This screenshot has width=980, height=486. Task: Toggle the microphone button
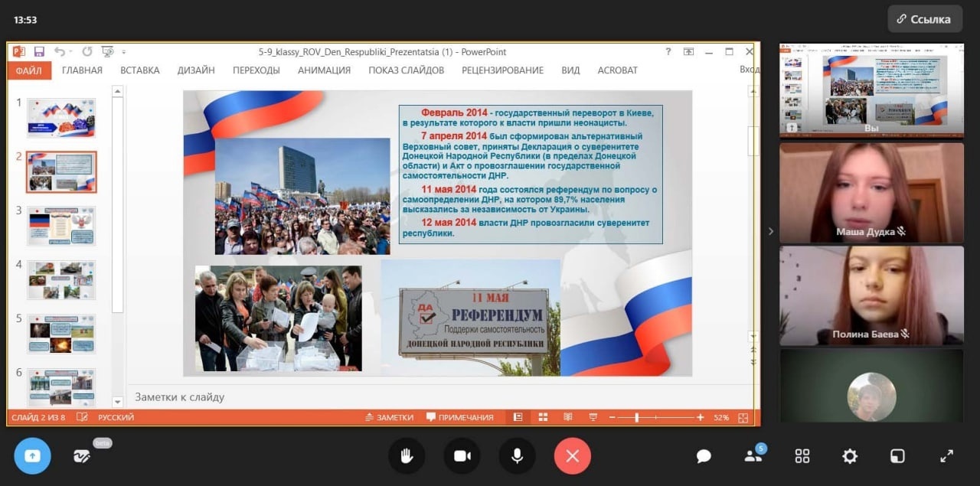pyautogui.click(x=517, y=456)
